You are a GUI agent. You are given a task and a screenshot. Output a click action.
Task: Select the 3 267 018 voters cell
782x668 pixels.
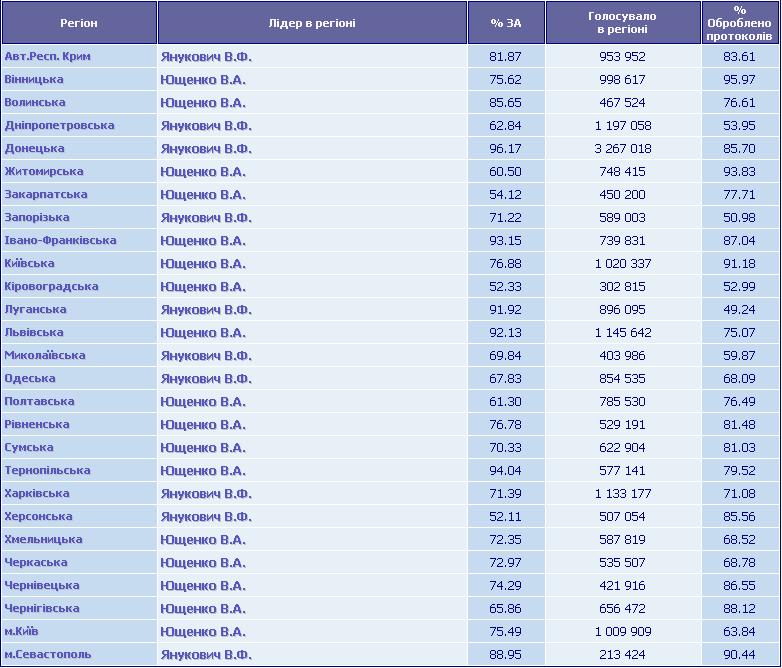coord(623,149)
